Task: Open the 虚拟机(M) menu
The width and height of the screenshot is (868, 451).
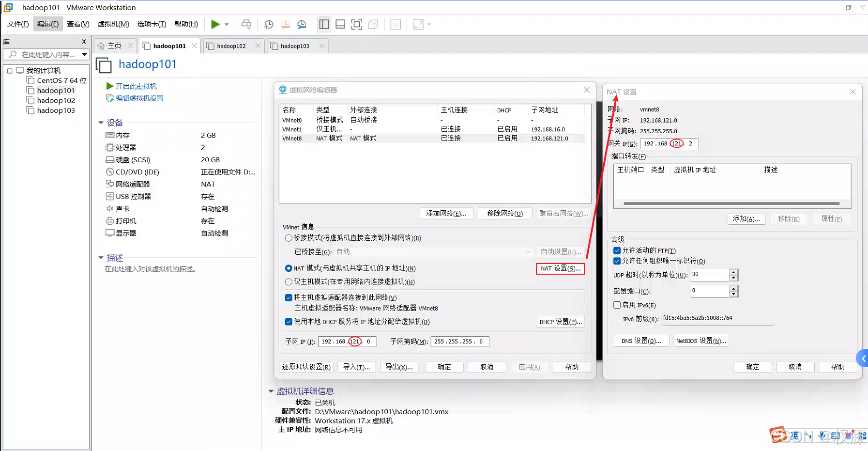Action: 113,24
